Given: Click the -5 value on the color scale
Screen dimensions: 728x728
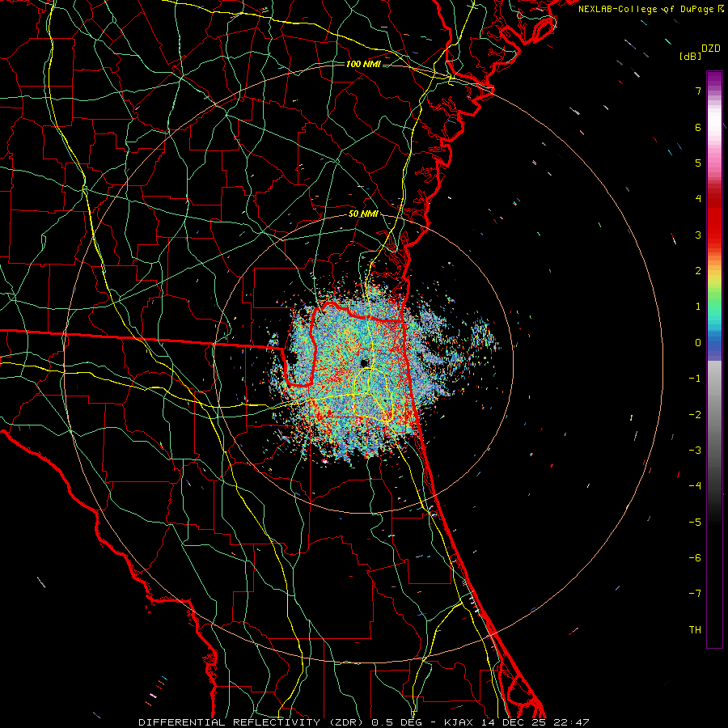Looking at the screenshot, I should pyautogui.click(x=695, y=523).
